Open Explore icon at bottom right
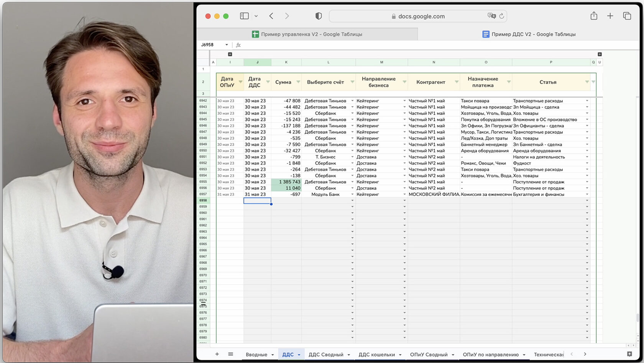Image resolution: width=644 pixels, height=363 pixels. 629,354
